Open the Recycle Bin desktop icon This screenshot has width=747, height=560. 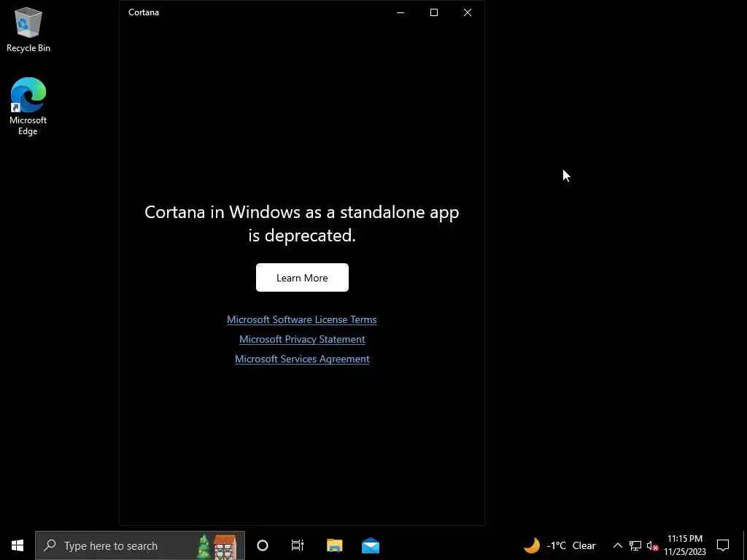[28, 29]
